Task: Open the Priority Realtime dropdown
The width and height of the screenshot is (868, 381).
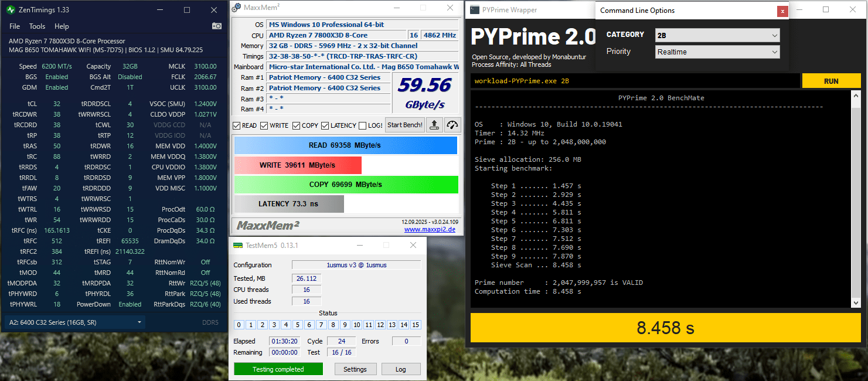Action: click(717, 52)
